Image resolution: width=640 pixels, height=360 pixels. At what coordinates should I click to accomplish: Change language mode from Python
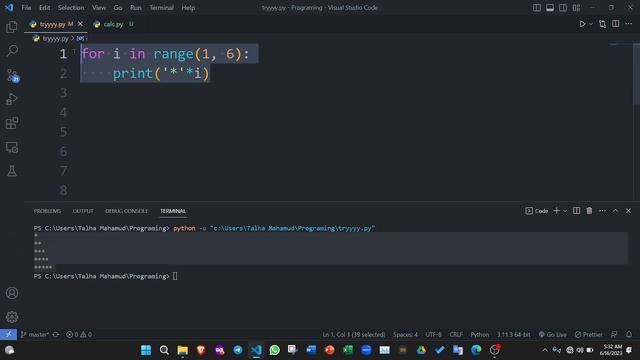(480, 334)
